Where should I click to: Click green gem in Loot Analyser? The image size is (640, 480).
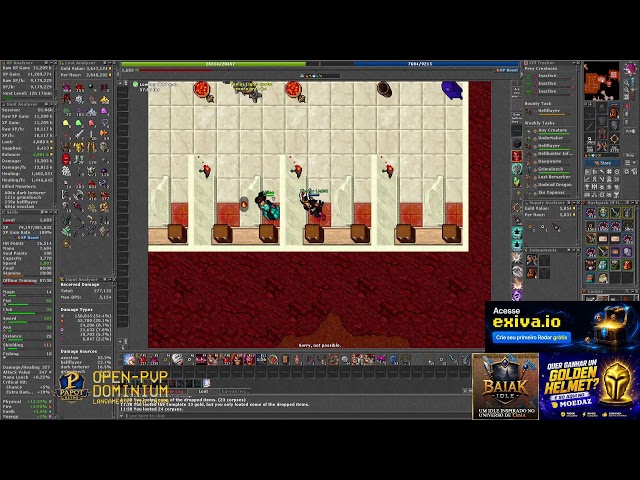(79, 122)
